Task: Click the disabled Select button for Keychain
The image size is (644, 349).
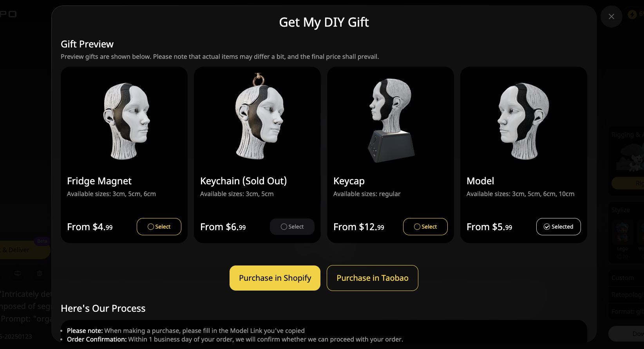Action: pos(292,227)
